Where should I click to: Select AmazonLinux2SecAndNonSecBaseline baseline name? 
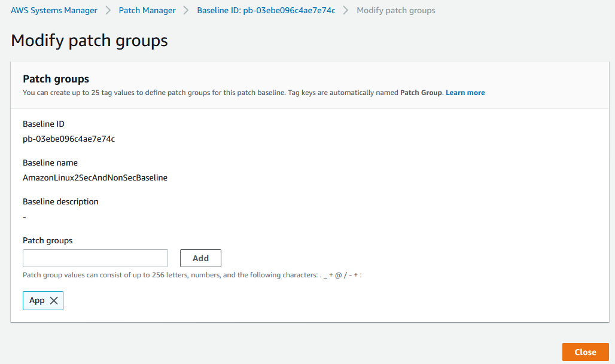click(x=95, y=178)
